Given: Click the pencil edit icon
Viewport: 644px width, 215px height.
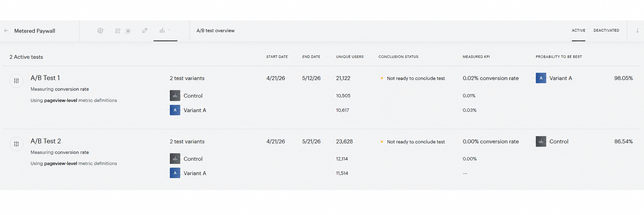Looking at the screenshot, I should [145, 30].
